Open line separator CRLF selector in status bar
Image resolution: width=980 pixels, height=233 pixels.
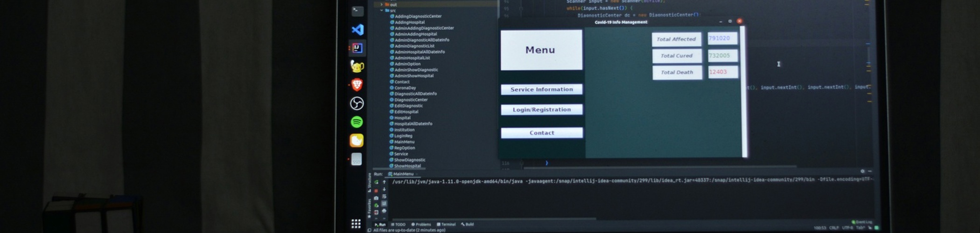[833, 228]
